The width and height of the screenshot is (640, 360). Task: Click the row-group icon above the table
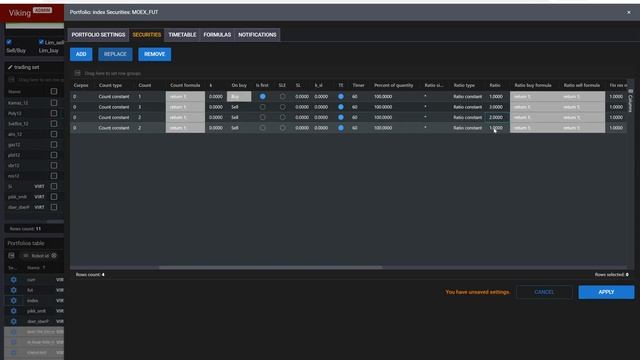click(77, 73)
